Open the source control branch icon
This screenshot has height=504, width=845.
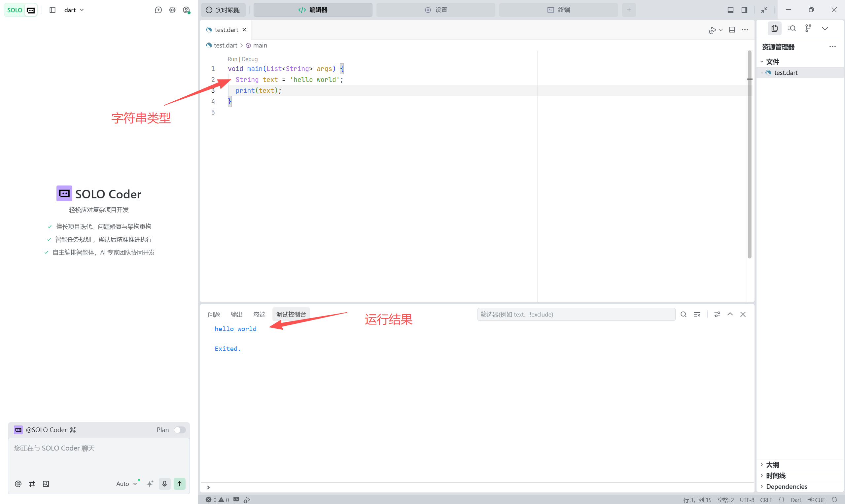(x=808, y=28)
